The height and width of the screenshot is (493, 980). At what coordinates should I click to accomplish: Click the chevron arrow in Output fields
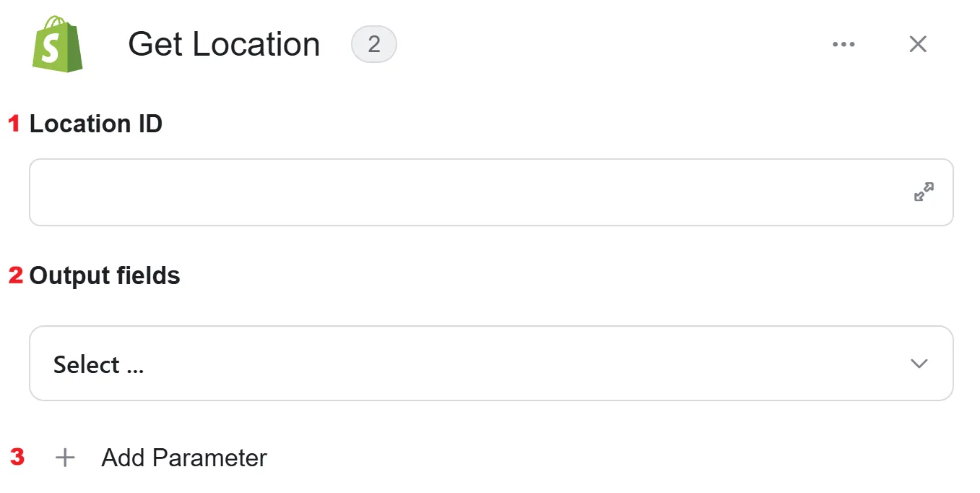[x=919, y=364]
